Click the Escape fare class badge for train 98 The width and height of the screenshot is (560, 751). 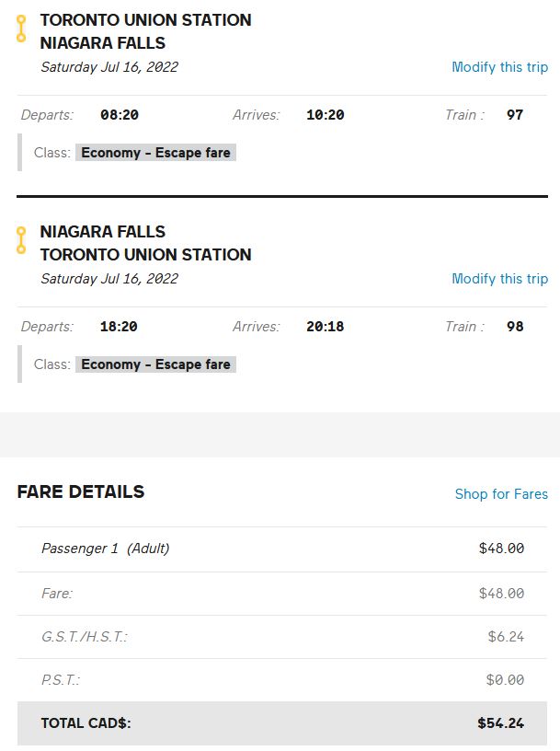pos(155,364)
